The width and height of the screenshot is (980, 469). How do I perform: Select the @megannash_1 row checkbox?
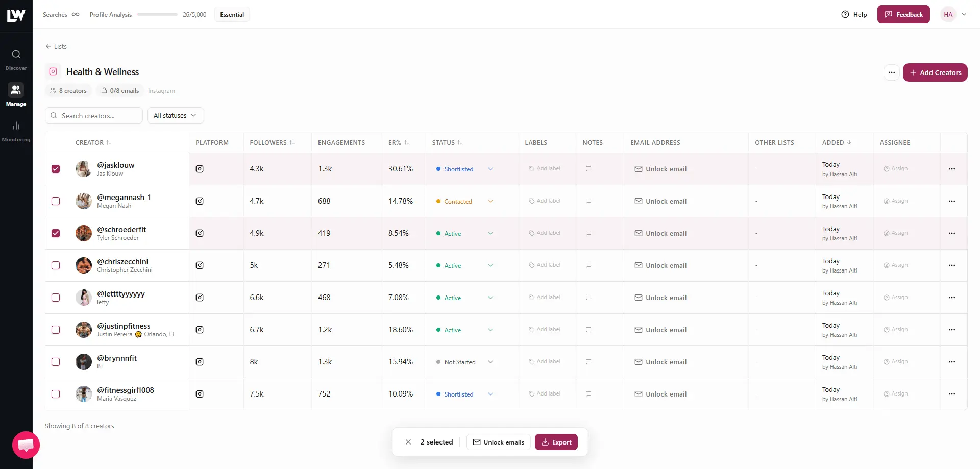(x=56, y=201)
